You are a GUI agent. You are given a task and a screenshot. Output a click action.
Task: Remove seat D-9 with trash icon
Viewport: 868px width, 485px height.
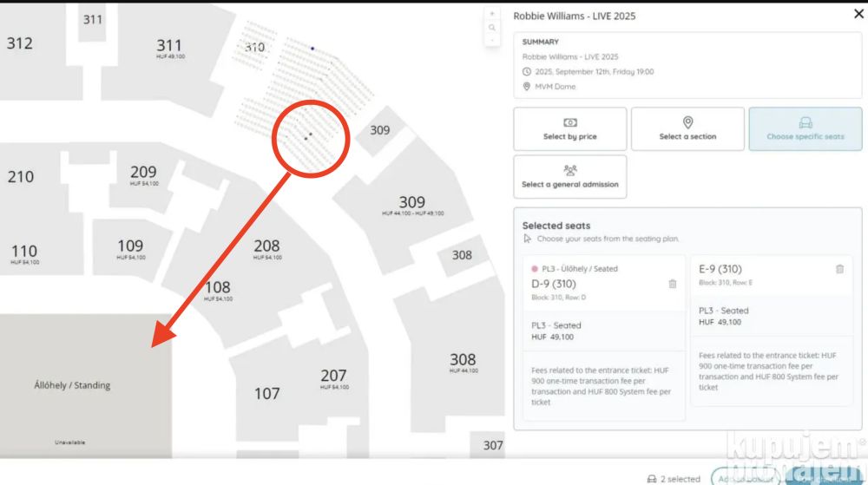(673, 284)
